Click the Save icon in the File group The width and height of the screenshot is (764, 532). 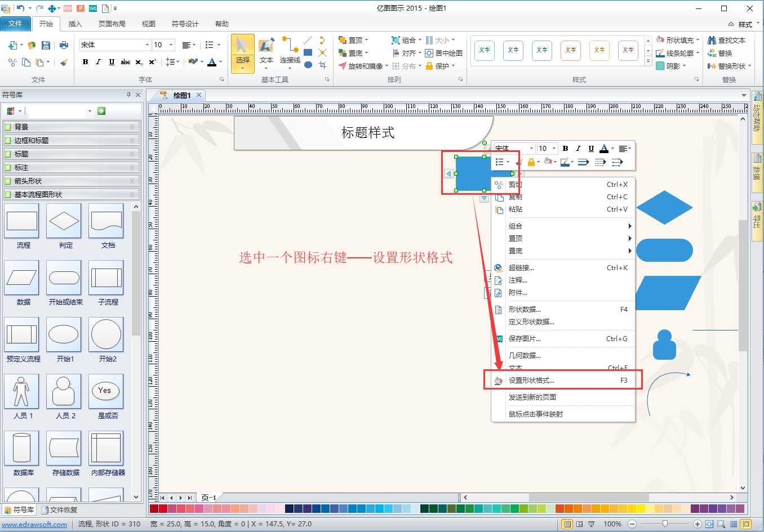46,45
